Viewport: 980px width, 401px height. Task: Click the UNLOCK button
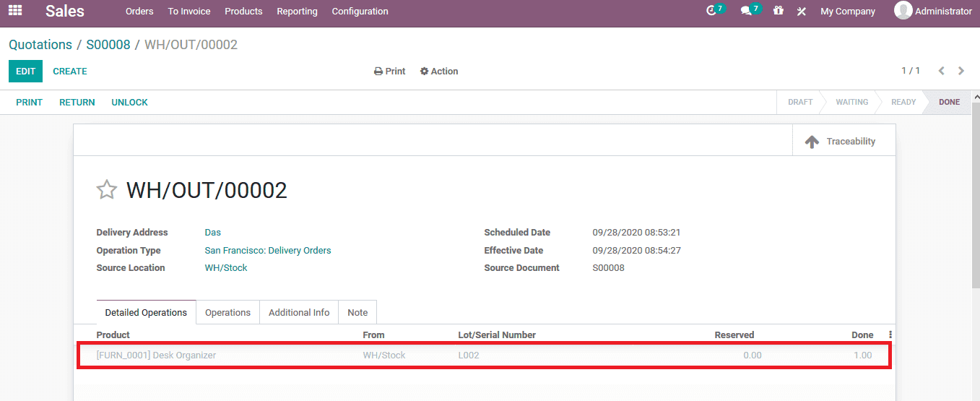click(129, 103)
